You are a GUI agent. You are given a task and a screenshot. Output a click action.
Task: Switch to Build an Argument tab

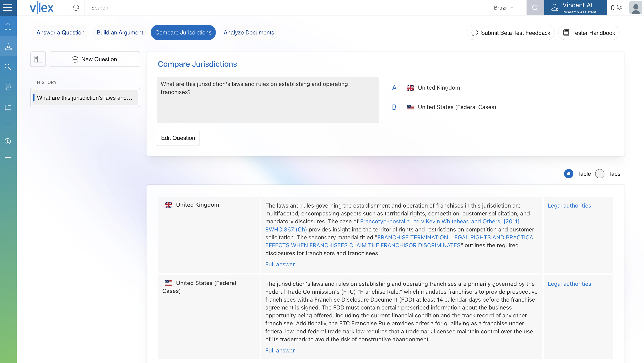point(120,32)
